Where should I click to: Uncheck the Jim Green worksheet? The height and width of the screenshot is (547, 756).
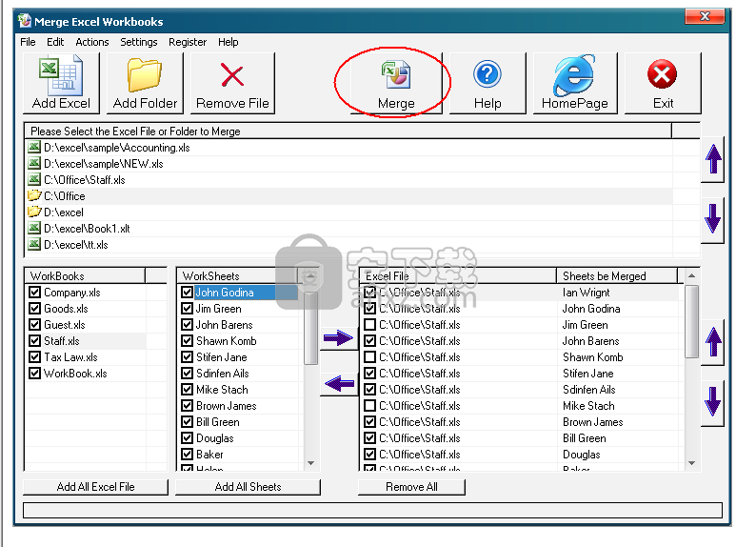[x=187, y=308]
